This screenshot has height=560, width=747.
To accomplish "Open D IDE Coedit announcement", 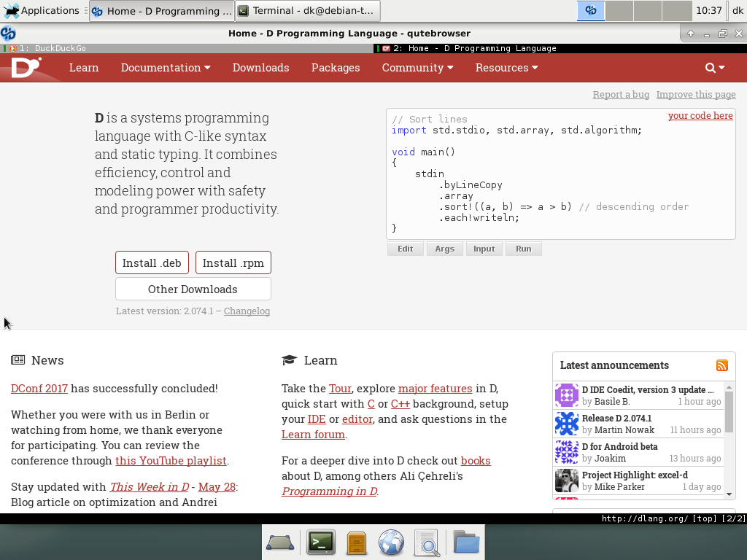I will click(648, 389).
